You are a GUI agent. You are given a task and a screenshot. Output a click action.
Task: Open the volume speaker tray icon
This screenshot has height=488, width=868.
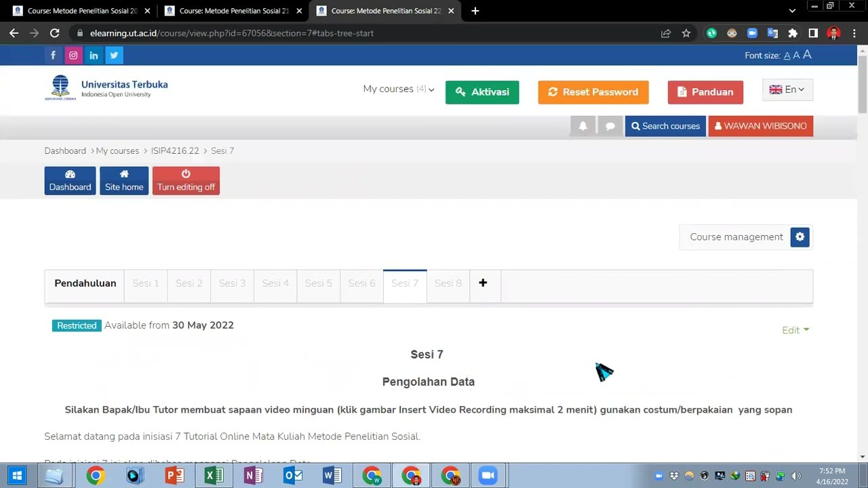[796, 476]
